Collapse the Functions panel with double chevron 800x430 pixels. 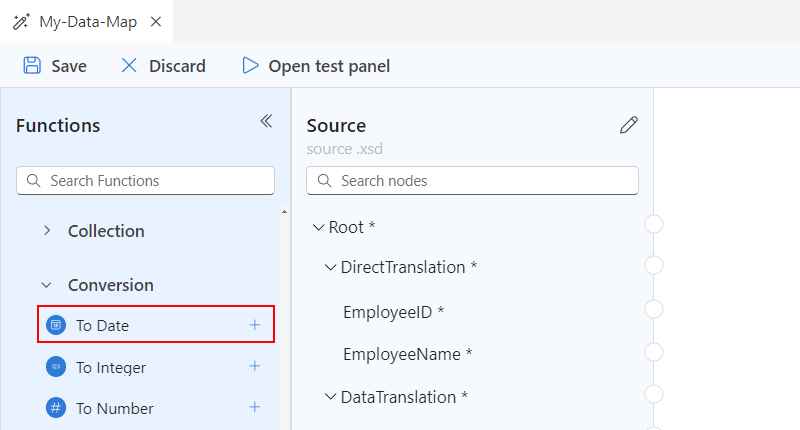pos(266,121)
